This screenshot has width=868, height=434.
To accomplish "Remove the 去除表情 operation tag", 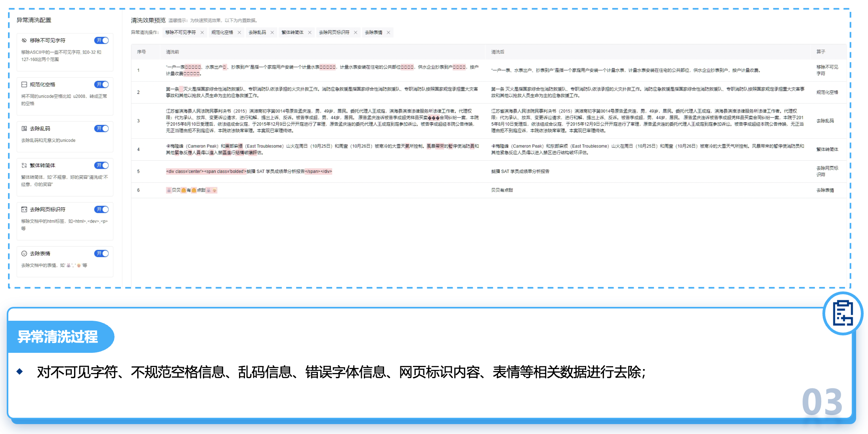I will (388, 32).
